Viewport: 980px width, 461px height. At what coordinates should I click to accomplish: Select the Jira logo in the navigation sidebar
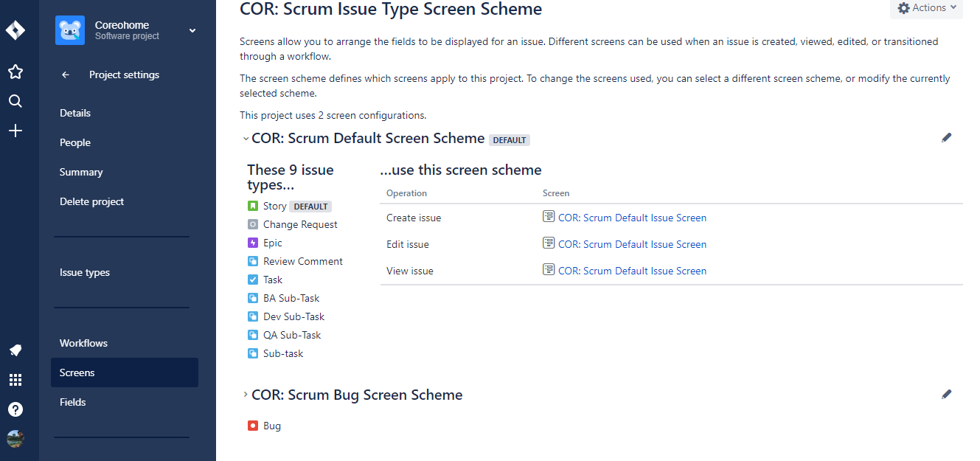click(15, 30)
